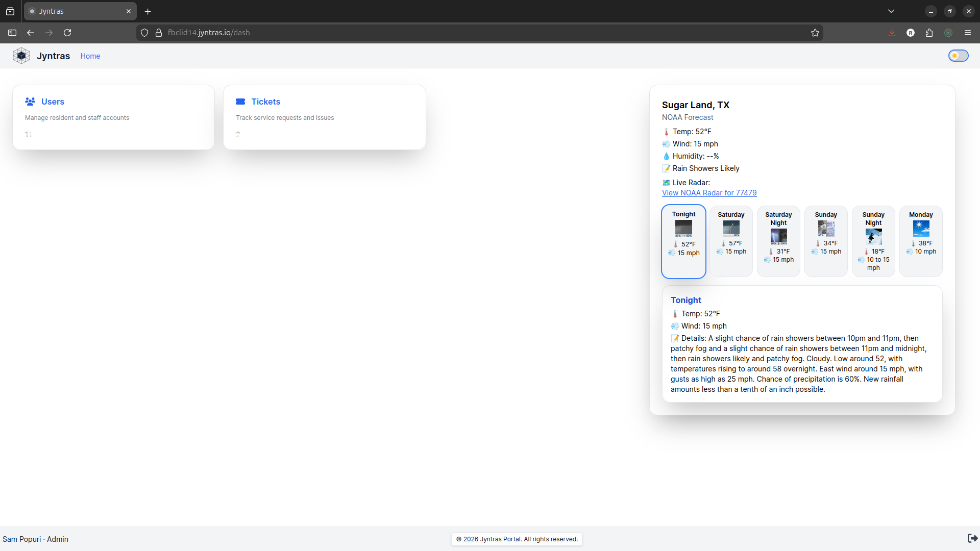Viewport: 980px width, 551px height.
Task: Toggle the light/dark theme switch
Action: (x=958, y=56)
